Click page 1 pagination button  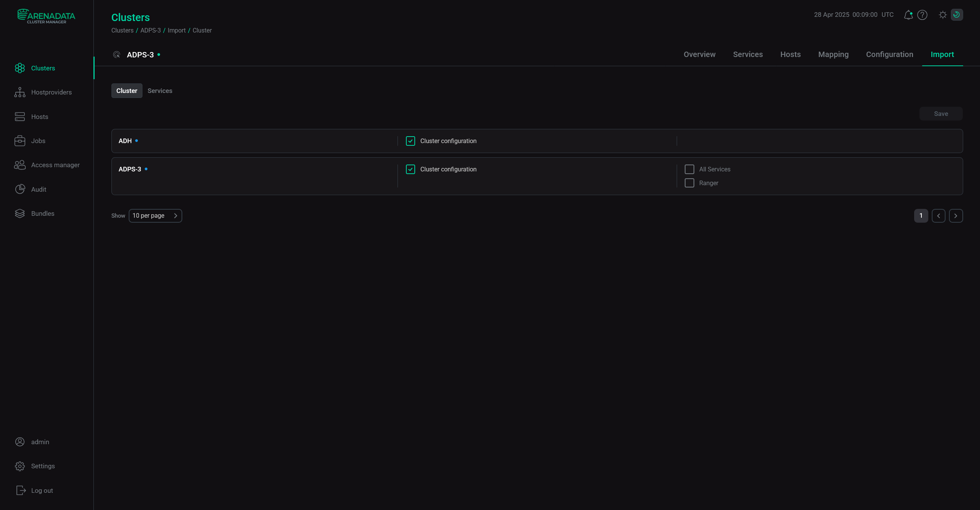(x=921, y=216)
